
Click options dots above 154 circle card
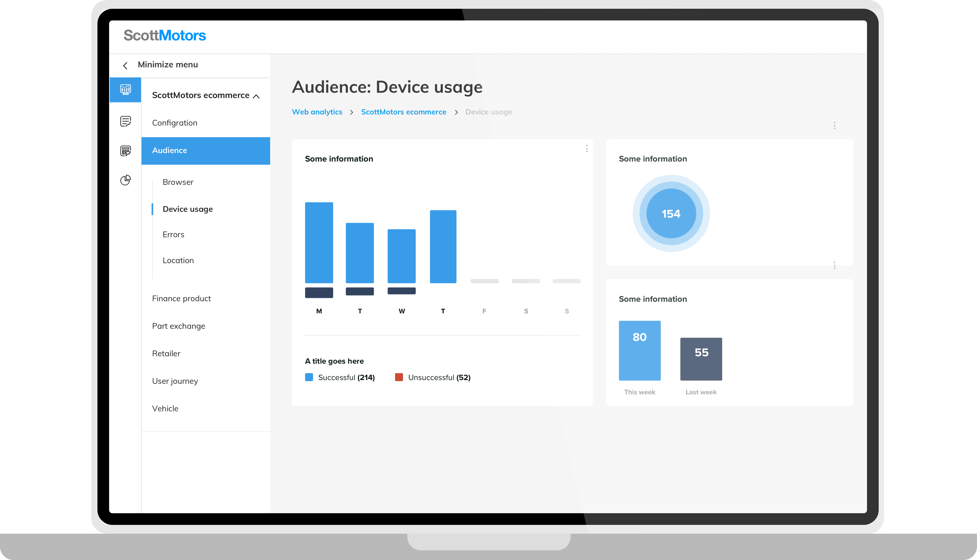[x=834, y=126]
